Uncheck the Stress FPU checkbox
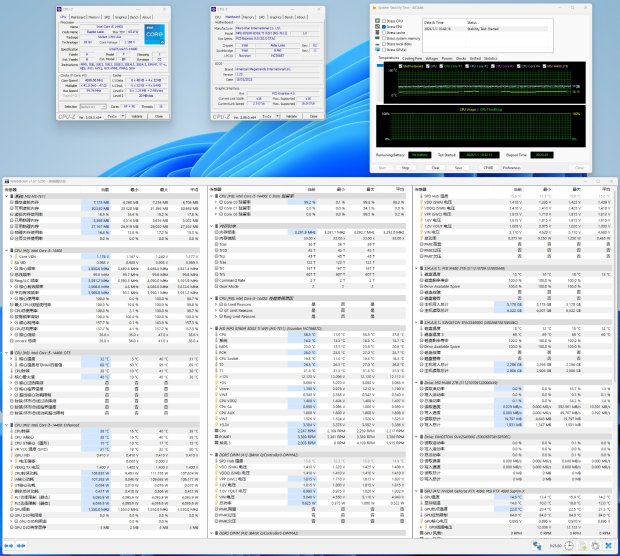Image resolution: width=620 pixels, height=556 pixels. [x=384, y=26]
